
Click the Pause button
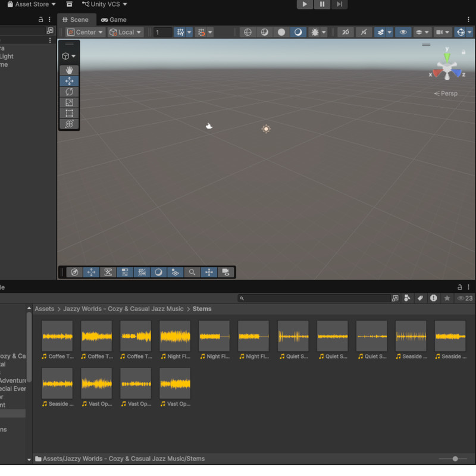(x=322, y=4)
